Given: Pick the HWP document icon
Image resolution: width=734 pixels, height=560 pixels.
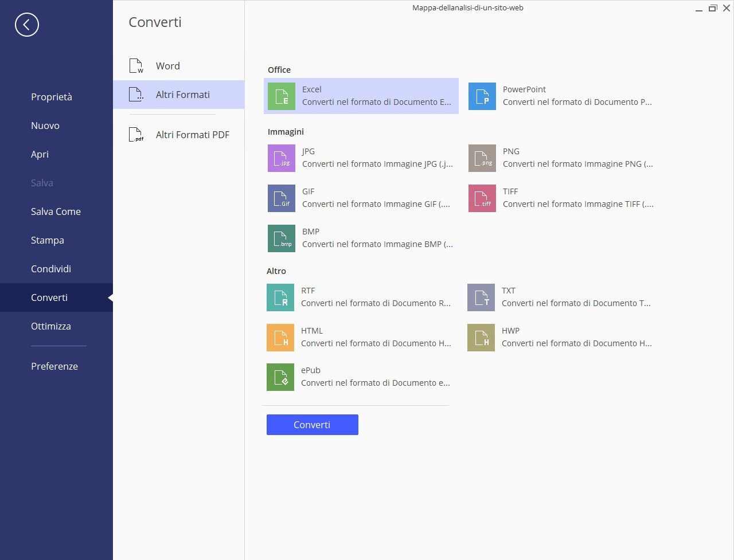Looking at the screenshot, I should coord(481,338).
